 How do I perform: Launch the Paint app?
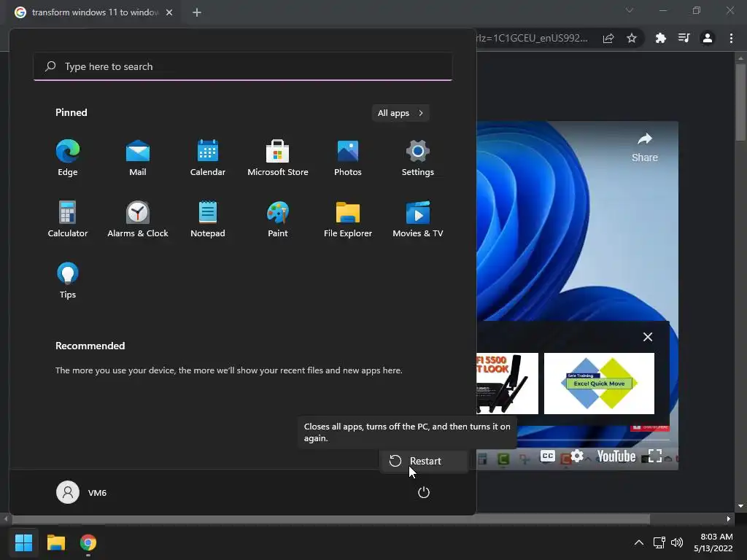tap(278, 219)
